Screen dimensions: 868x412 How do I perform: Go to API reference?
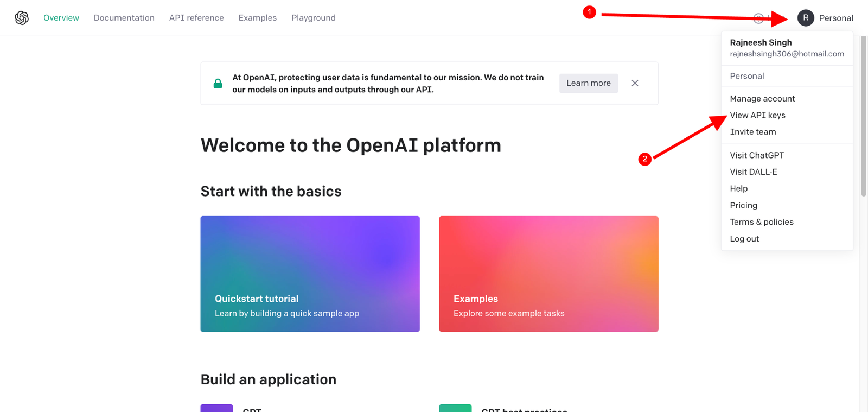click(196, 18)
